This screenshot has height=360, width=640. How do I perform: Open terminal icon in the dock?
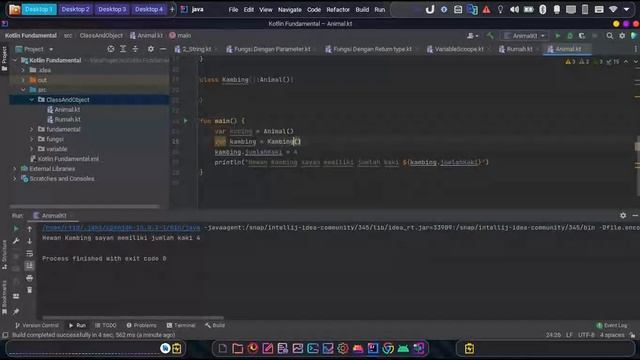313,349
